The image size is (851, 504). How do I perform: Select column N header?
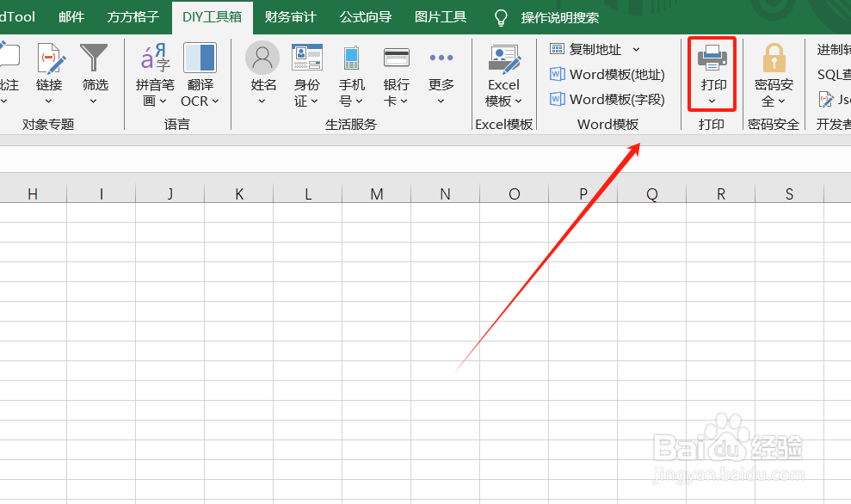pyautogui.click(x=445, y=194)
